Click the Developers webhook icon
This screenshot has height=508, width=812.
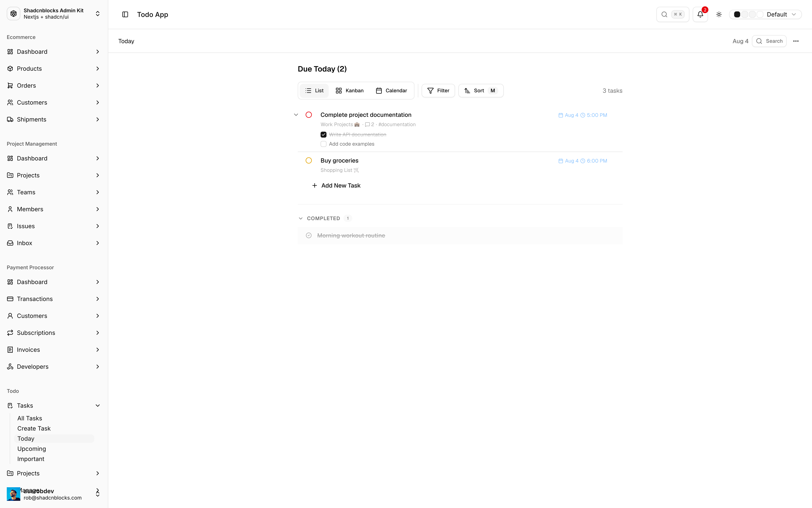click(10, 367)
